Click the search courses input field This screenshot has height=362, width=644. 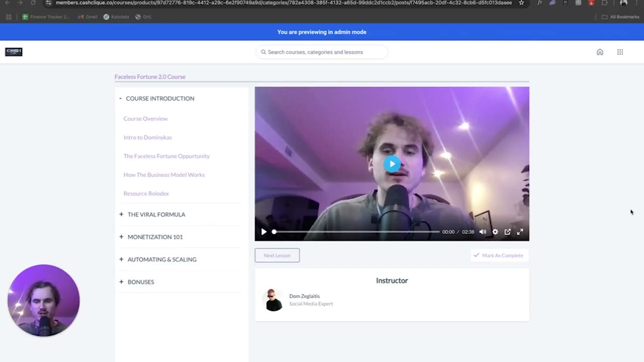coord(322,52)
